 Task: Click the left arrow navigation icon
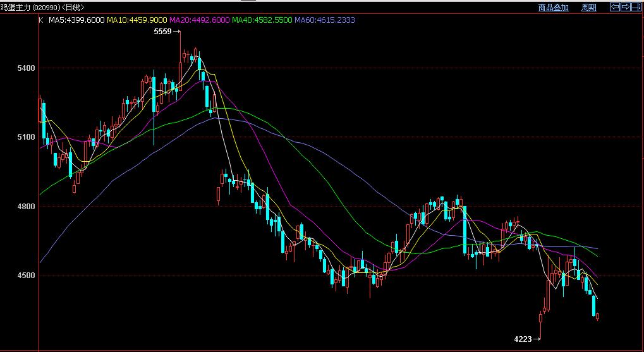615,7
